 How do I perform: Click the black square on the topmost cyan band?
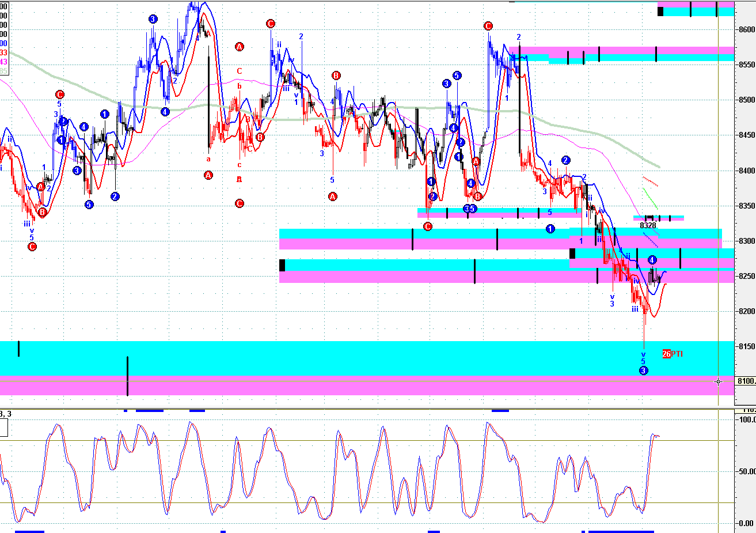[x=660, y=11]
